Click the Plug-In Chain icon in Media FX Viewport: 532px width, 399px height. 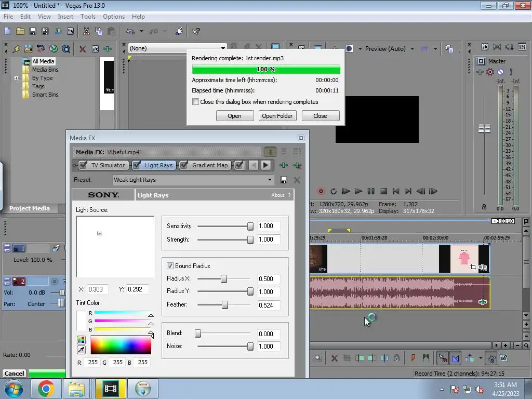click(284, 165)
